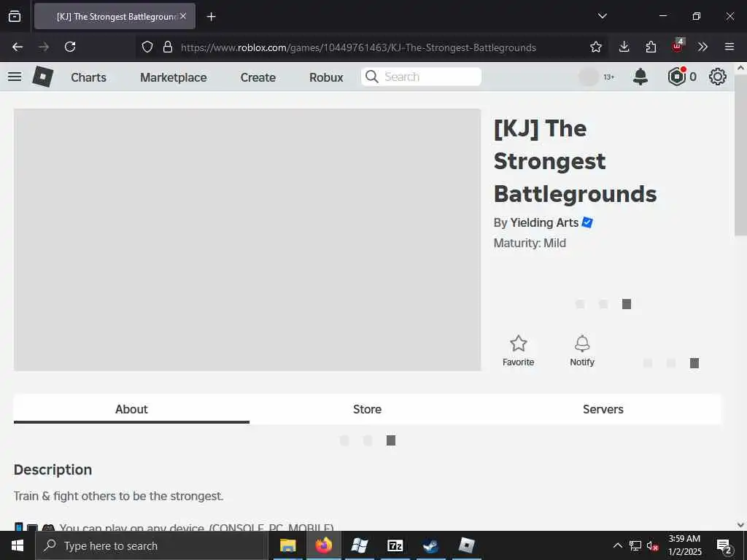Open the Robux page link
747x560 pixels.
pyautogui.click(x=326, y=77)
